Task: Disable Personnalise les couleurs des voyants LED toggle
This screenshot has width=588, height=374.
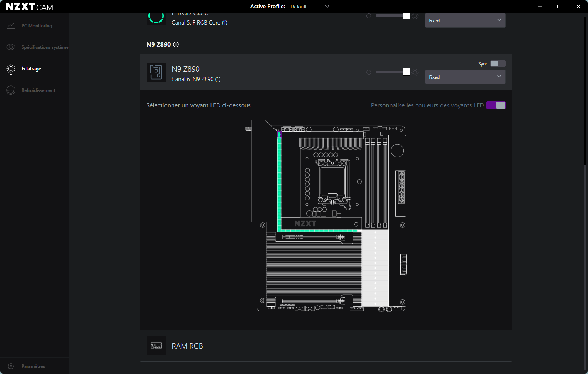Action: coord(496,105)
